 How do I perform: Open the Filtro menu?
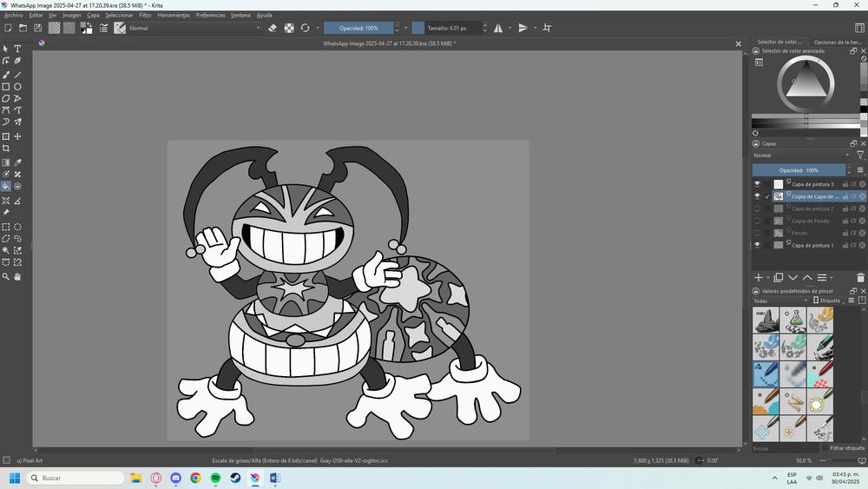coord(145,15)
